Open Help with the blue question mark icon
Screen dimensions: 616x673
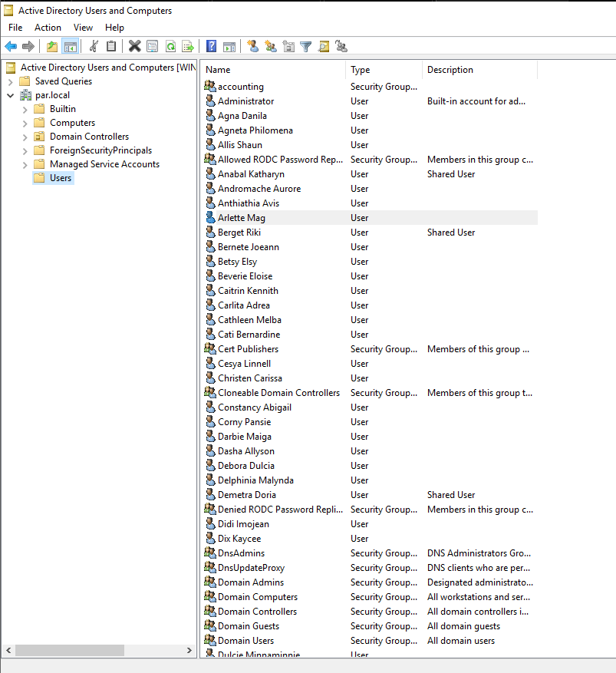coord(212,46)
